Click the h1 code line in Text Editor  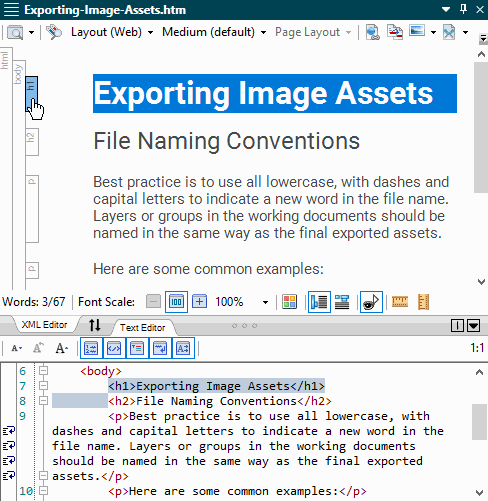[216, 386]
